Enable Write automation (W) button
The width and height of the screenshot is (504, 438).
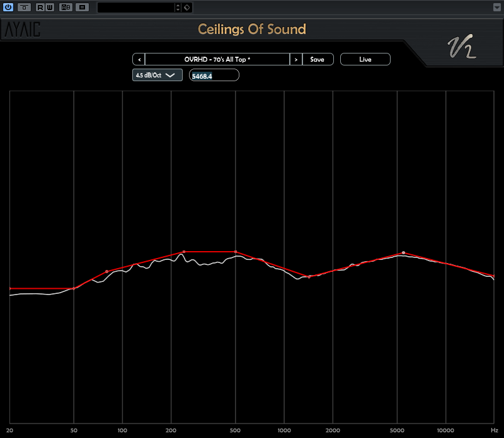49,8
